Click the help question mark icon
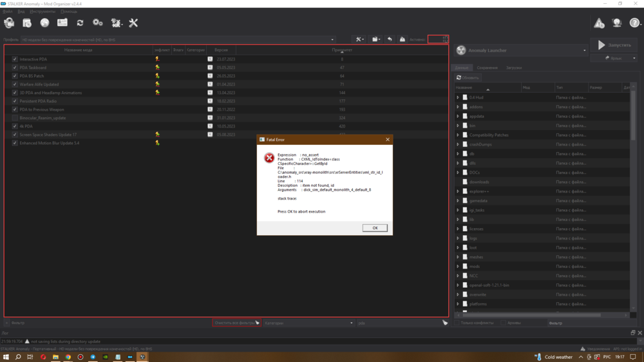This screenshot has width=644, height=362. point(634,23)
